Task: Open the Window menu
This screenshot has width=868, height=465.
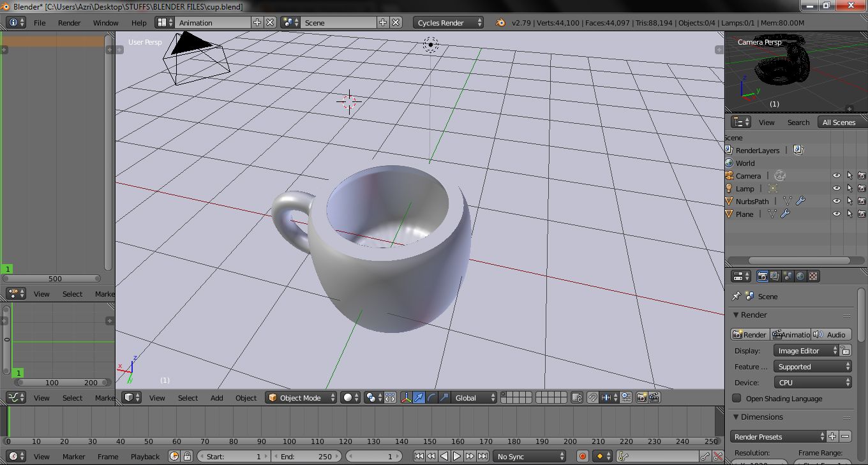Action: point(106,22)
